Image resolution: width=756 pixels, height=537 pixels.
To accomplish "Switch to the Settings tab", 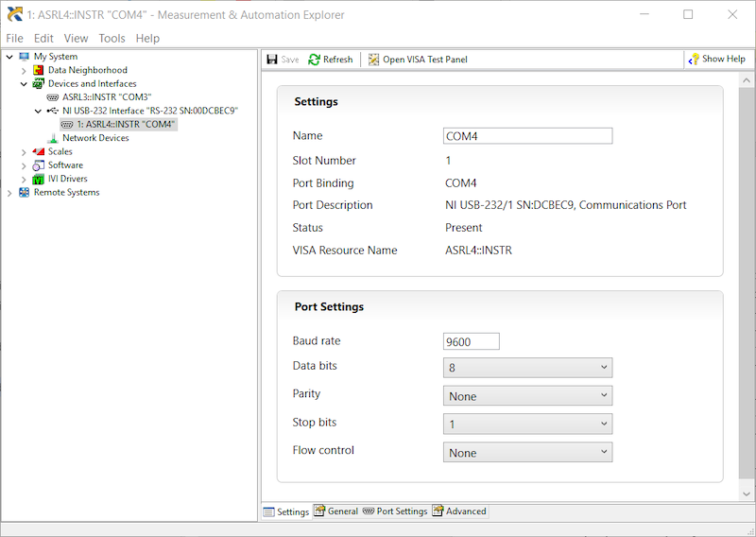I will (x=287, y=511).
